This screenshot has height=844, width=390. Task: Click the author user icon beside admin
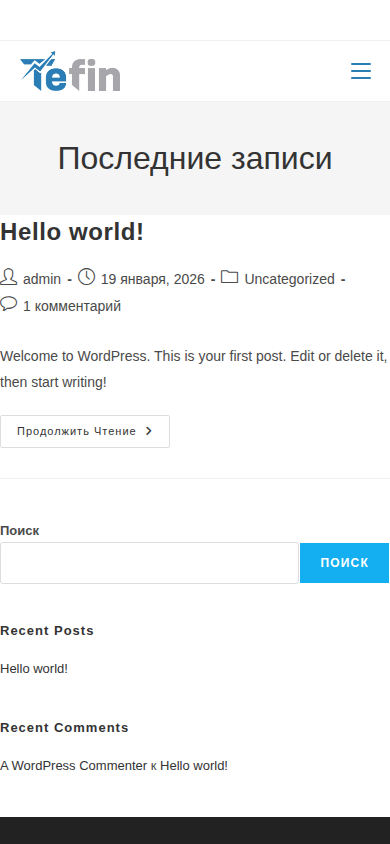pos(9,278)
